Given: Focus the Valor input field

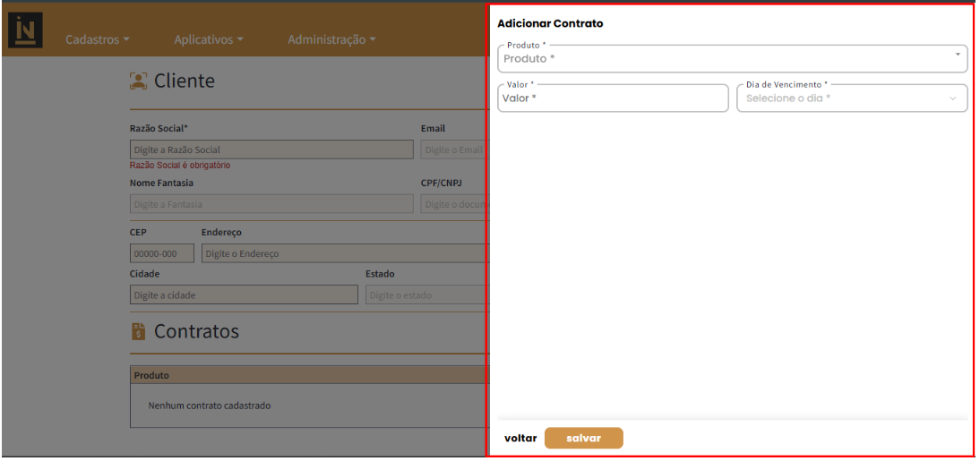Looking at the screenshot, I should 613,98.
